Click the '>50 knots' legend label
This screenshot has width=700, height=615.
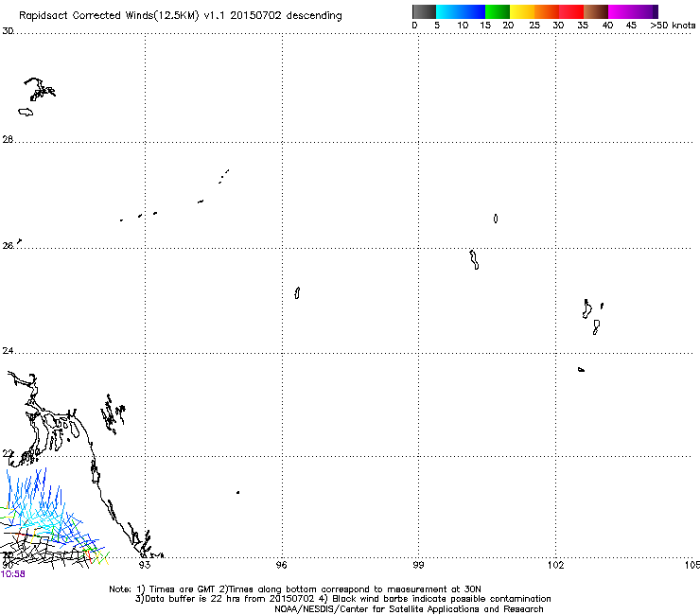[x=673, y=26]
